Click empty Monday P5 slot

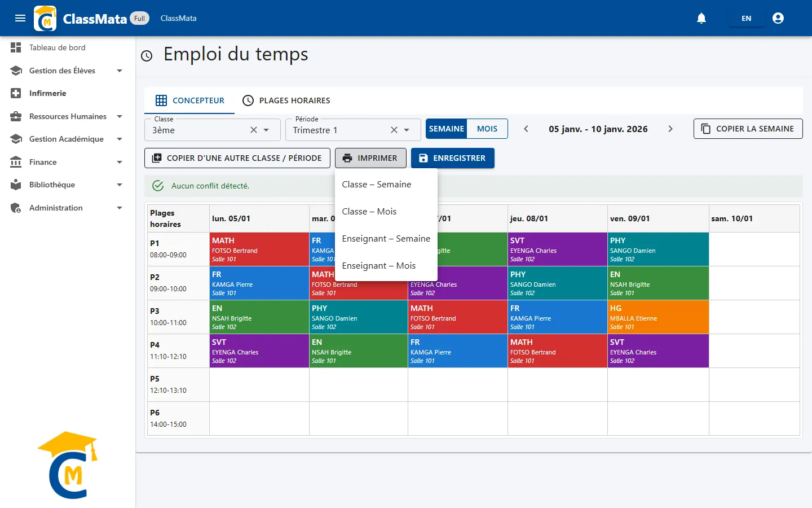pos(259,385)
